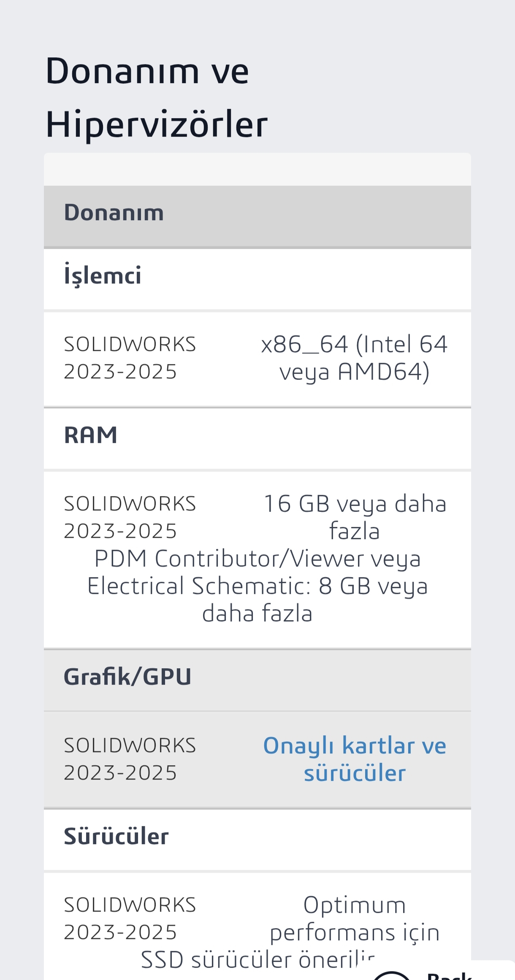The image size is (515, 980).
Task: Tap SOLIDWORKS 2023-2025 label under RAM
Action: tap(130, 517)
